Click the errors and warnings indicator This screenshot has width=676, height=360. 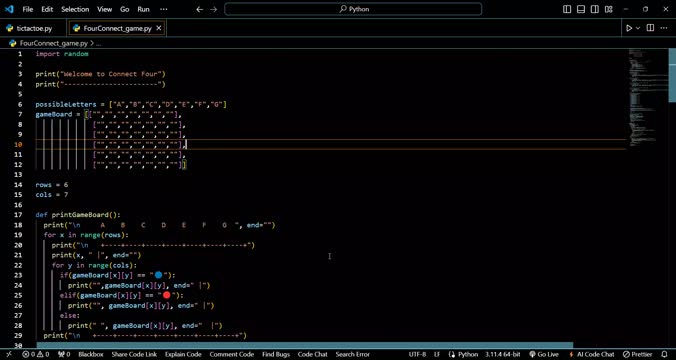tap(36, 354)
